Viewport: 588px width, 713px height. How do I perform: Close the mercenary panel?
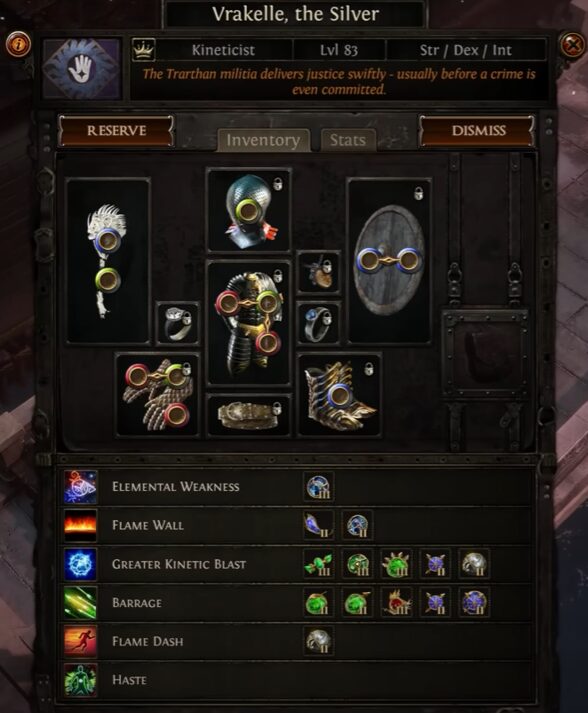pyautogui.click(x=572, y=45)
